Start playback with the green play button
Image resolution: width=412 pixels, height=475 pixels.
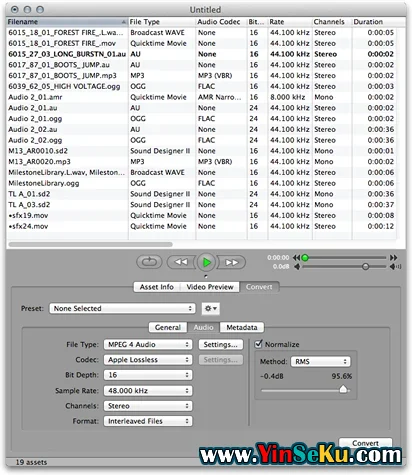click(206, 262)
